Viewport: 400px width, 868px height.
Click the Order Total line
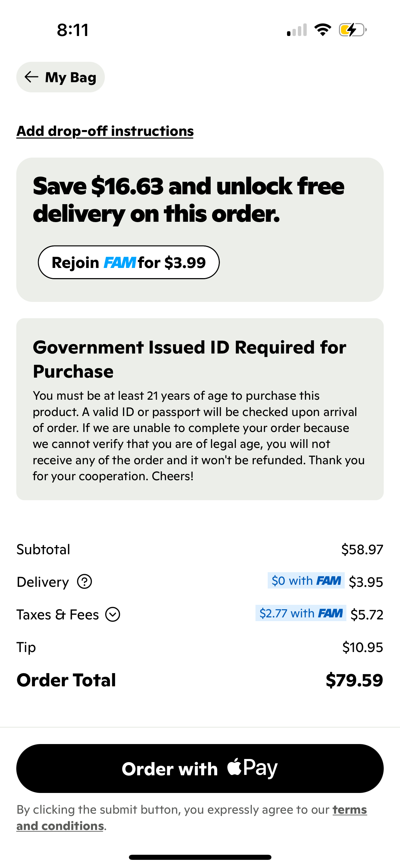[x=200, y=680]
